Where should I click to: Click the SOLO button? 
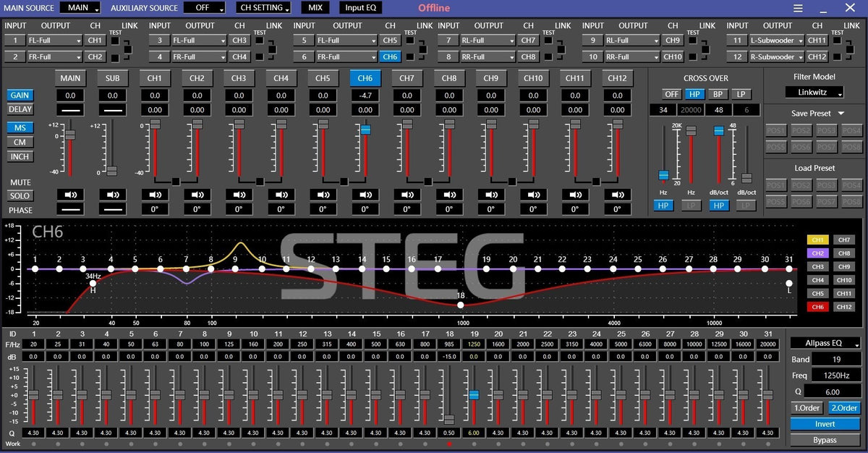click(20, 195)
